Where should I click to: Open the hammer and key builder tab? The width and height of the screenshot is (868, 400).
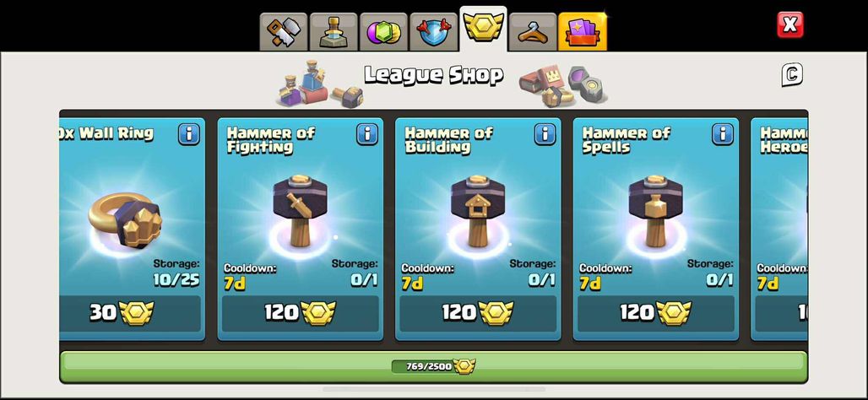point(283,31)
